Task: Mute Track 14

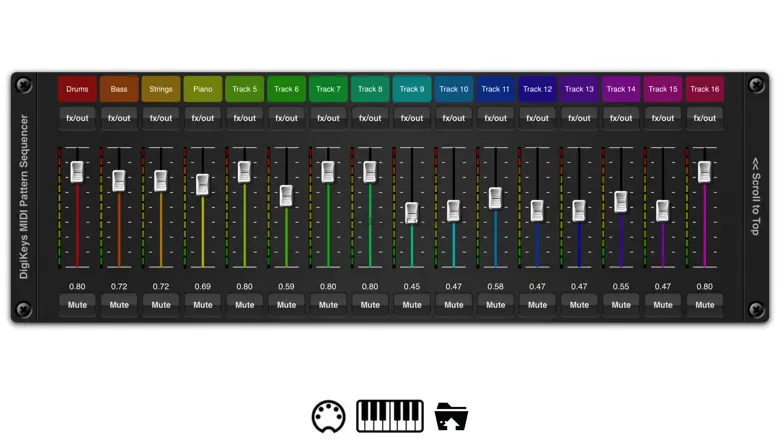Action: tap(621, 305)
